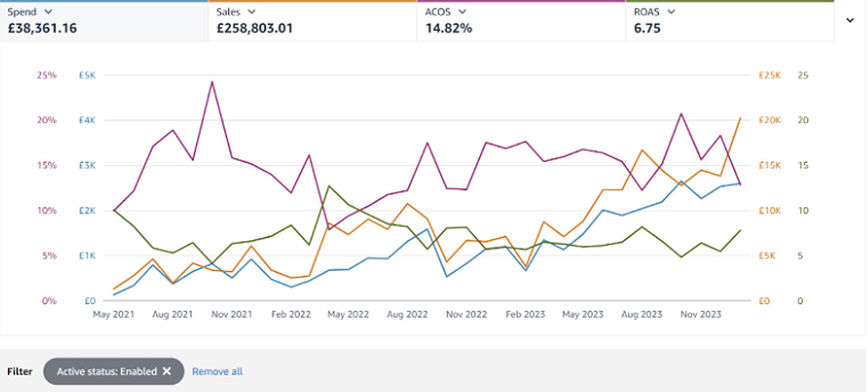Click the £10K sales axis label
This screenshot has width=868, height=392.
pos(769,211)
